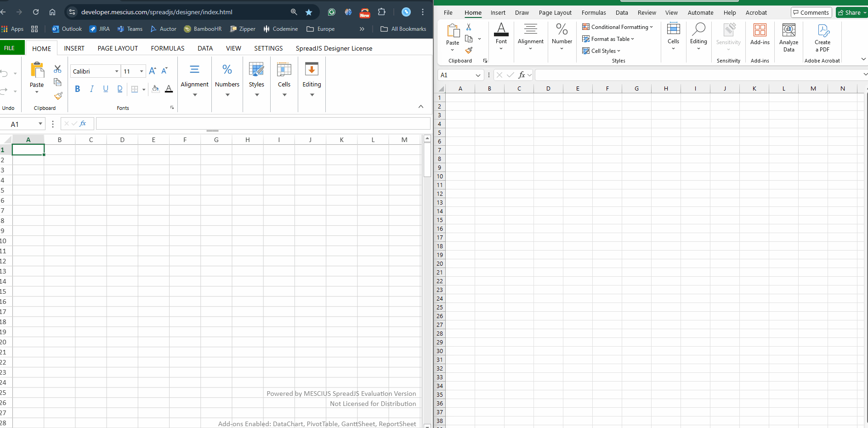The image size is (868, 428).
Task: Click the Excel Paste icon
Action: click(x=453, y=31)
